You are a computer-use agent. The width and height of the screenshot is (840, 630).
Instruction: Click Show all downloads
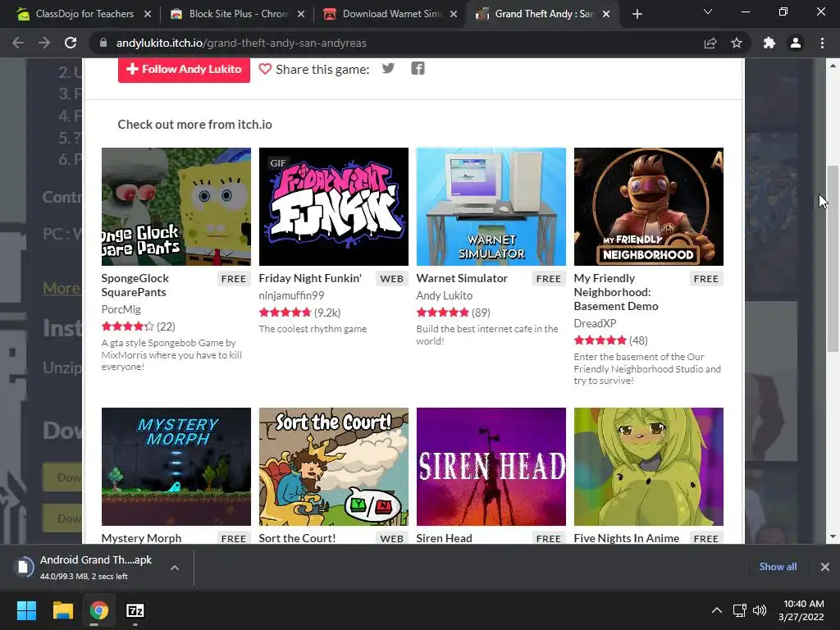[x=778, y=566]
